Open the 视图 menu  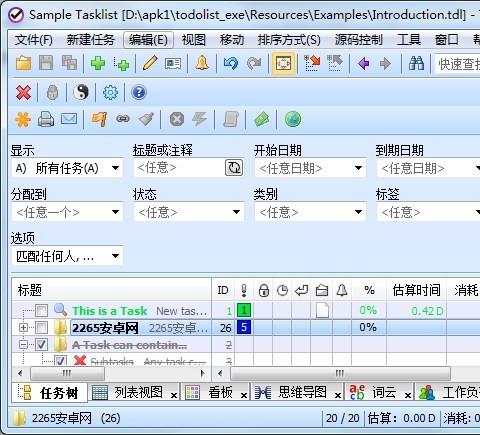194,40
